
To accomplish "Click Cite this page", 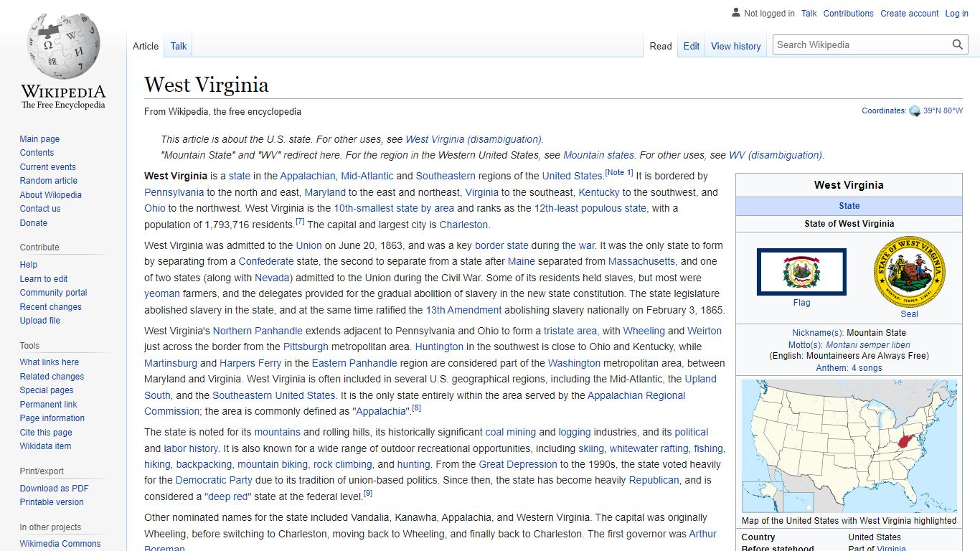I will (x=46, y=433).
